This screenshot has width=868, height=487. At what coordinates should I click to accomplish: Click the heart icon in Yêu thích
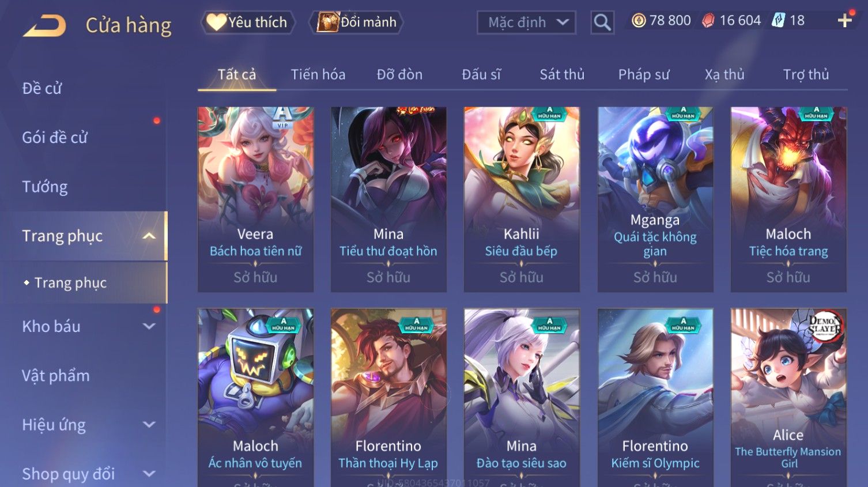[216, 22]
